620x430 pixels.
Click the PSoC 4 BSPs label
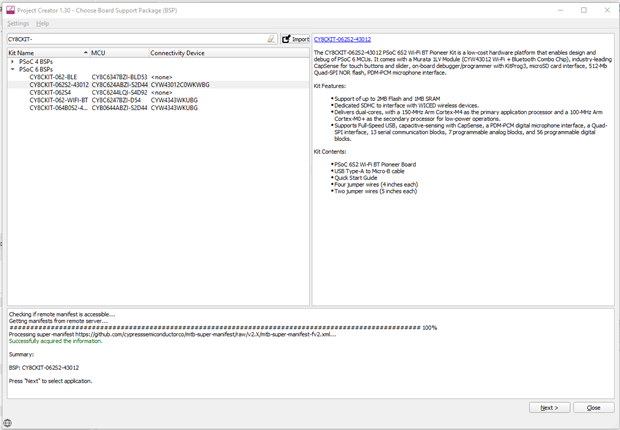36,62
